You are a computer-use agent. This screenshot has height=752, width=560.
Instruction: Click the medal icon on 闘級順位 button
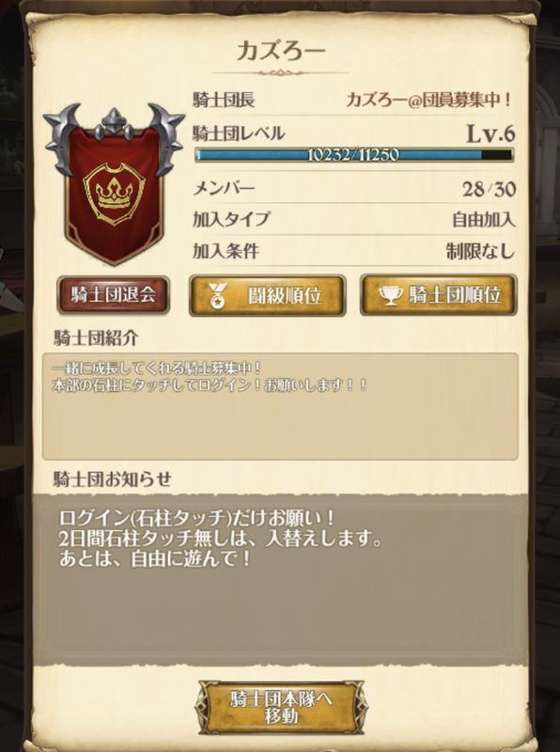[x=217, y=295]
